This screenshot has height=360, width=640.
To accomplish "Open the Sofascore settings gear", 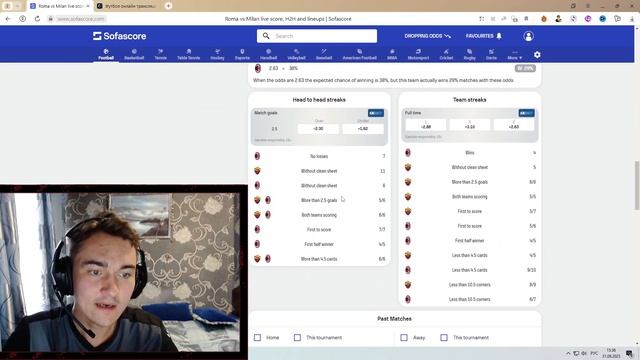I will 537,54.
